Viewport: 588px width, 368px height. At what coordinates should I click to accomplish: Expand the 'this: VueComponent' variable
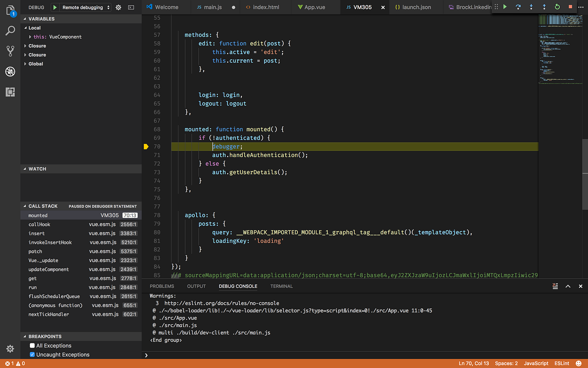pyautogui.click(x=30, y=37)
